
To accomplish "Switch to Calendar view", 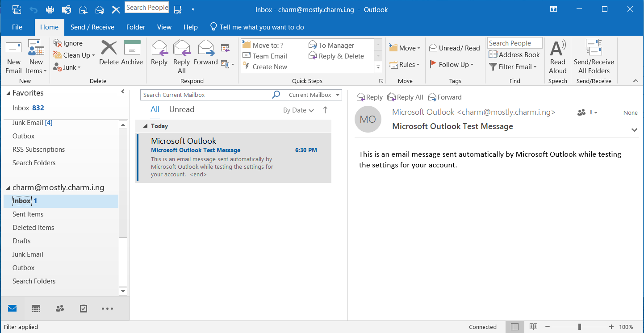I will pos(36,308).
